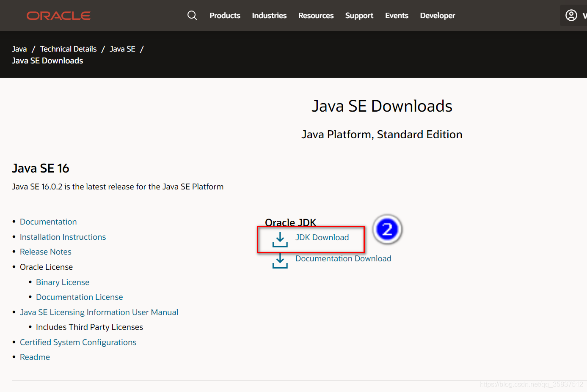This screenshot has width=587, height=392.
Task: Click the Documentation Download arrow icon
Action: [x=280, y=260]
